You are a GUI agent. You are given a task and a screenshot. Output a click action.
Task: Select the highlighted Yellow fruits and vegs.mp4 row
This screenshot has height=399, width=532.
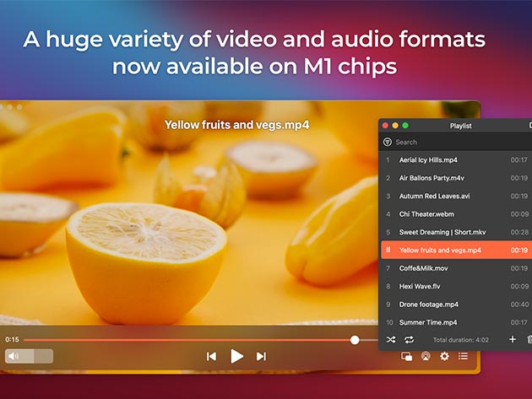(x=456, y=251)
